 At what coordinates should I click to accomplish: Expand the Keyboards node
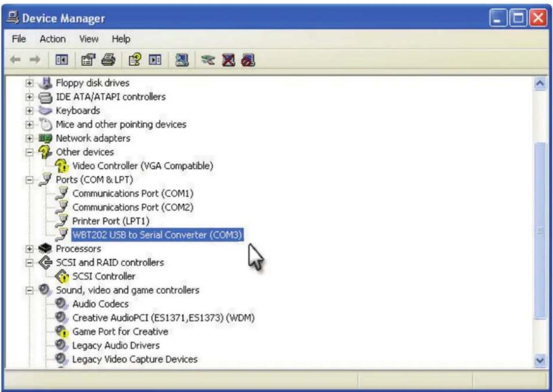pyautogui.click(x=30, y=110)
